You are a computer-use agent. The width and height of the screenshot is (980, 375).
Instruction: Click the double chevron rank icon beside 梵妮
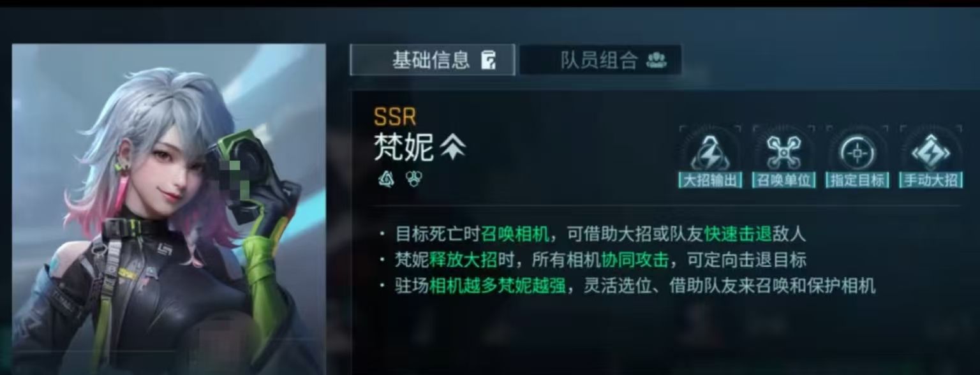[x=453, y=148]
